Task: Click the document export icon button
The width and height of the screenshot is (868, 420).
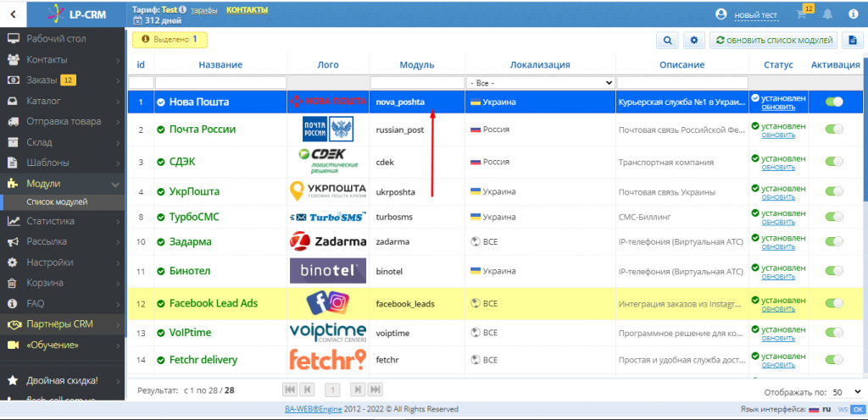Action: coord(853,41)
